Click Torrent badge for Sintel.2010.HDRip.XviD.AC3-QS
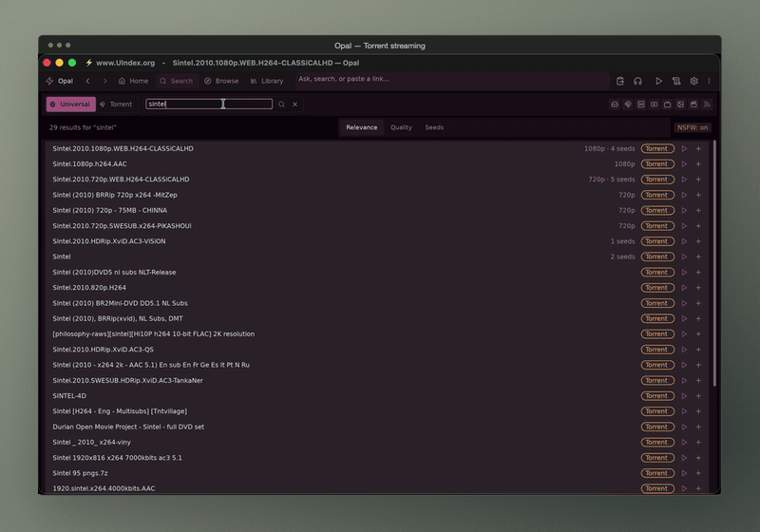The image size is (760, 532). (657, 350)
